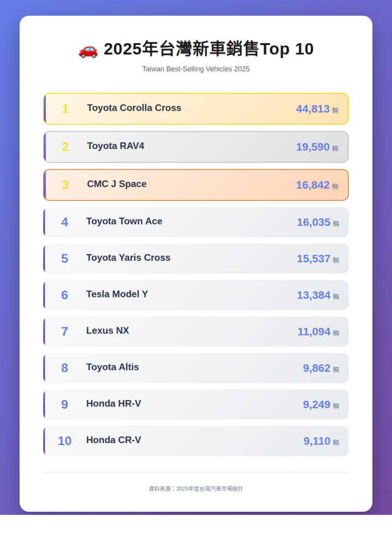Click the 13,384 sales value
Image resolution: width=392 pixels, height=549 pixels.
point(314,295)
